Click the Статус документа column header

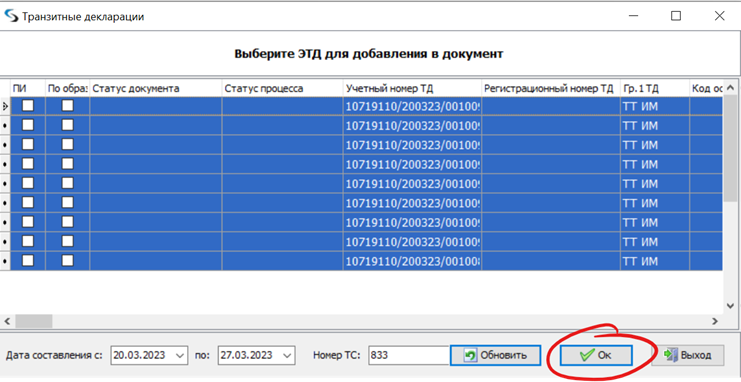click(x=156, y=88)
